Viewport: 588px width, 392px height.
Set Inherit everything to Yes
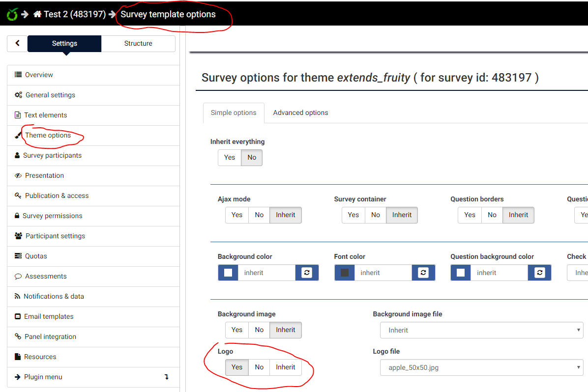pos(230,157)
